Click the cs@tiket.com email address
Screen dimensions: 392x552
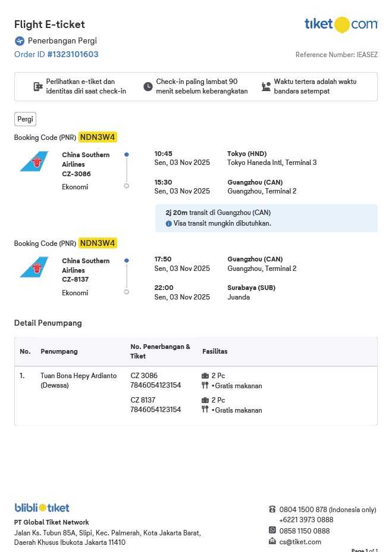click(x=300, y=542)
